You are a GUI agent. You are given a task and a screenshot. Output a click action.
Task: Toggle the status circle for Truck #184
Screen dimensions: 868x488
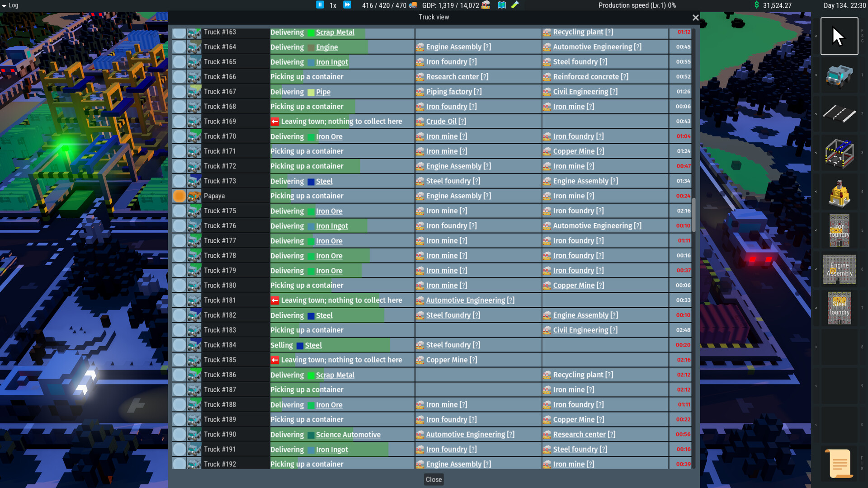[x=179, y=345]
